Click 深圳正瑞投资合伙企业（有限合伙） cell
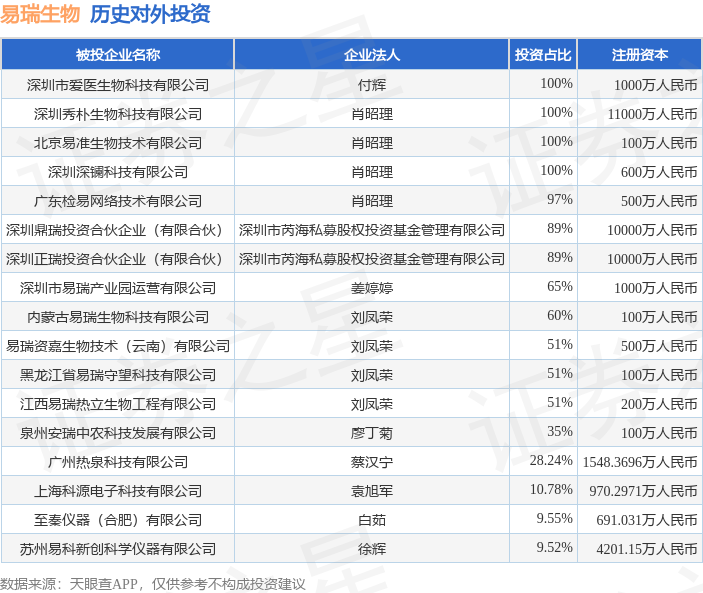Viewport: 703px width, 593px height. tap(118, 259)
